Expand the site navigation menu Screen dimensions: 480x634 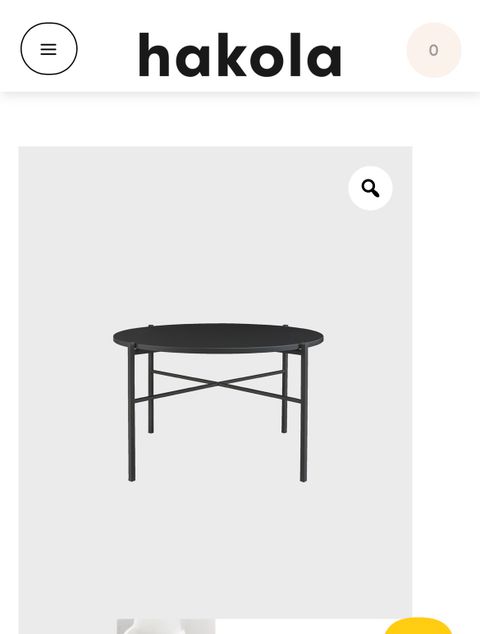[49, 49]
